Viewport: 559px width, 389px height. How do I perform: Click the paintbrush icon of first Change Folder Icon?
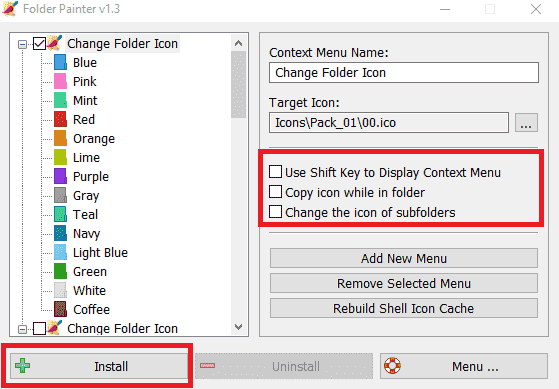[x=55, y=43]
